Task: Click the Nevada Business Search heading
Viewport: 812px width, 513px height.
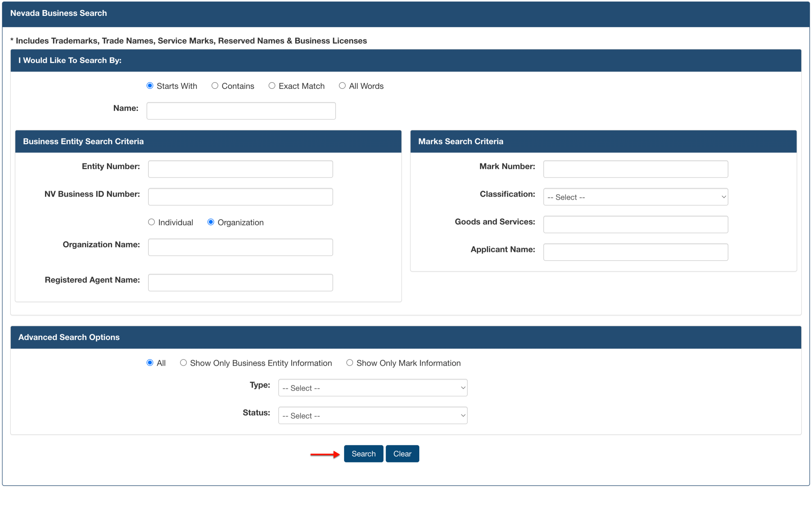Action: coord(58,13)
